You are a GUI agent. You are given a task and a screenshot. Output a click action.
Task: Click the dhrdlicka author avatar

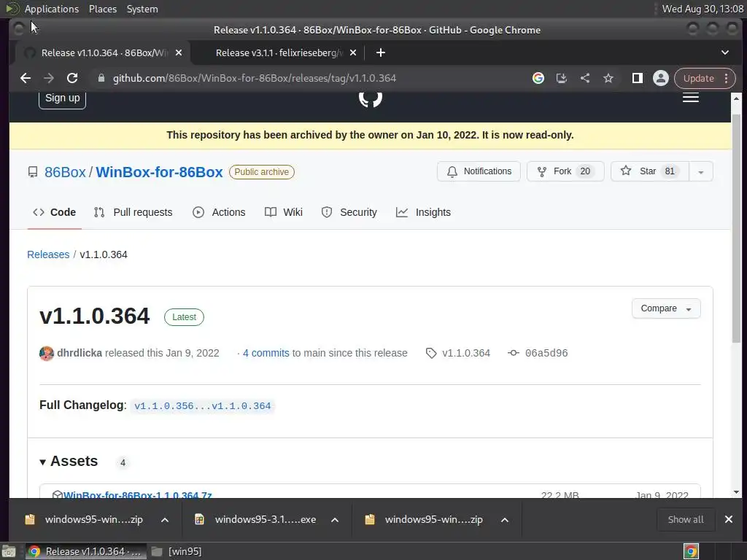coord(47,354)
